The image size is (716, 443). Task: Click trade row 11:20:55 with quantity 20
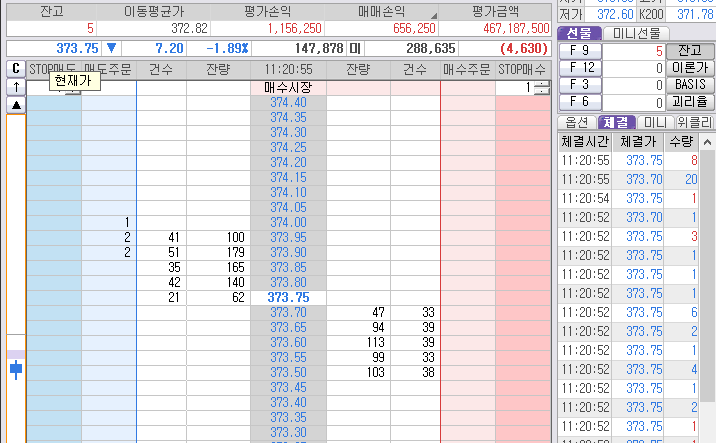pyautogui.click(x=628, y=180)
